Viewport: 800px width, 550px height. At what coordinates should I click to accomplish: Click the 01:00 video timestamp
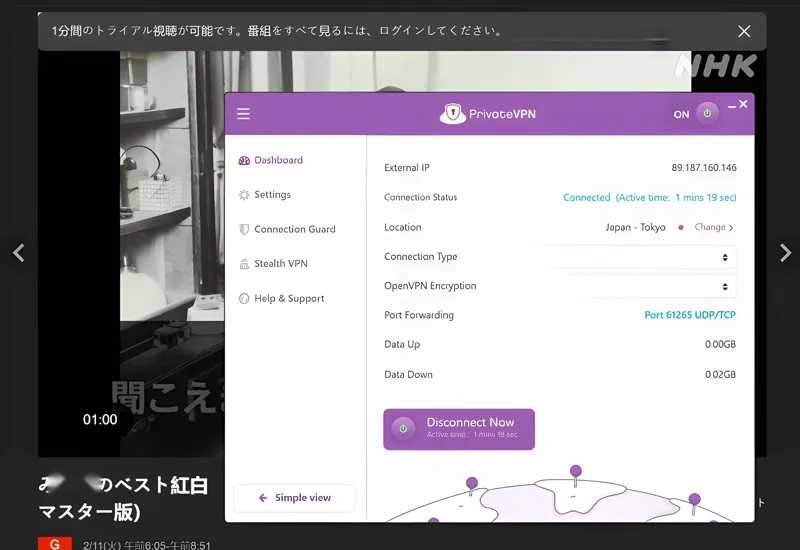100,419
